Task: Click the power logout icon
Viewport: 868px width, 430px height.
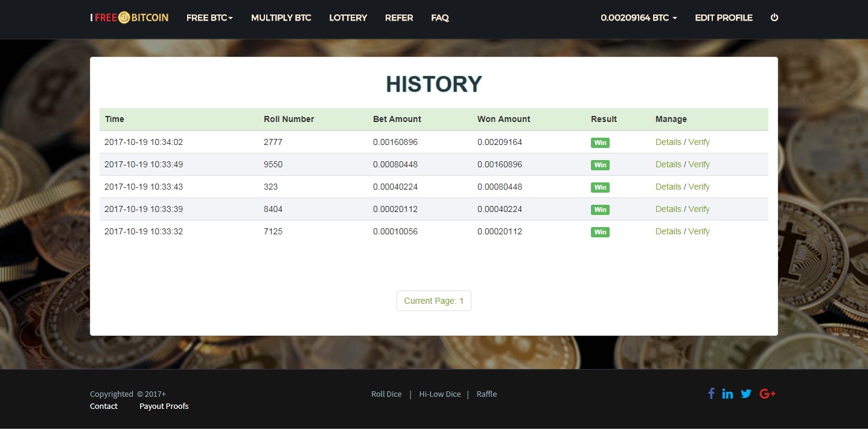Action: (x=774, y=18)
